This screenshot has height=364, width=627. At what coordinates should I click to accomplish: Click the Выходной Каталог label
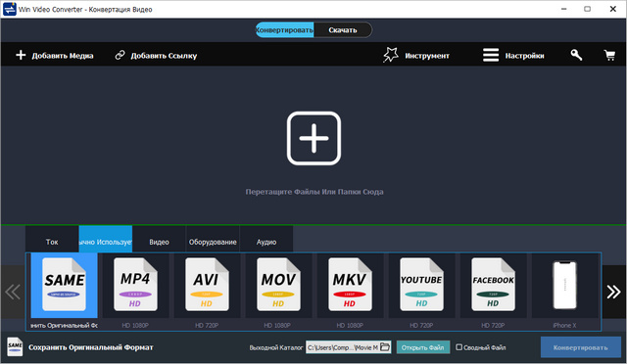(276, 347)
